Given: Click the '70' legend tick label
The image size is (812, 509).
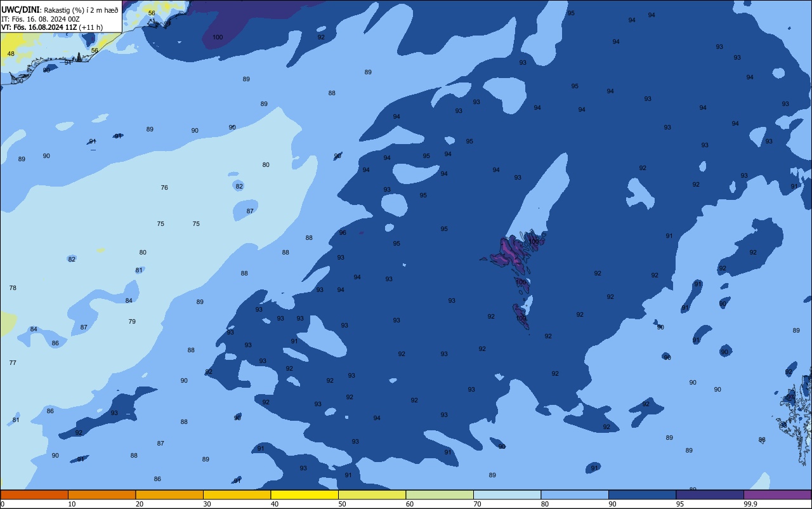Looking at the screenshot, I should coord(477,504).
